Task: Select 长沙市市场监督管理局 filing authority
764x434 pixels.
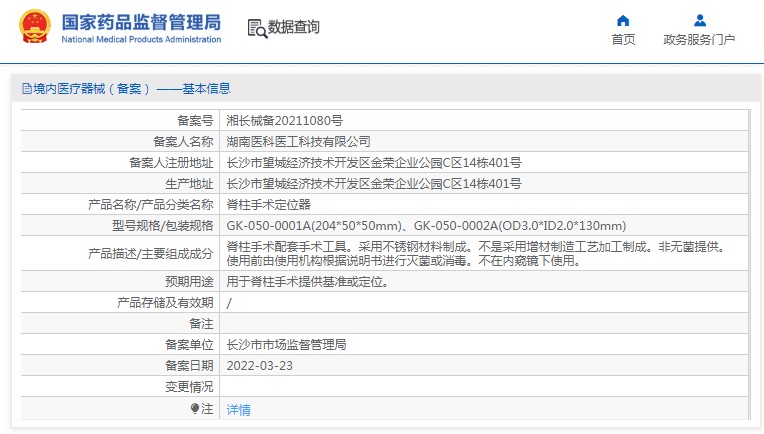Action: point(286,344)
